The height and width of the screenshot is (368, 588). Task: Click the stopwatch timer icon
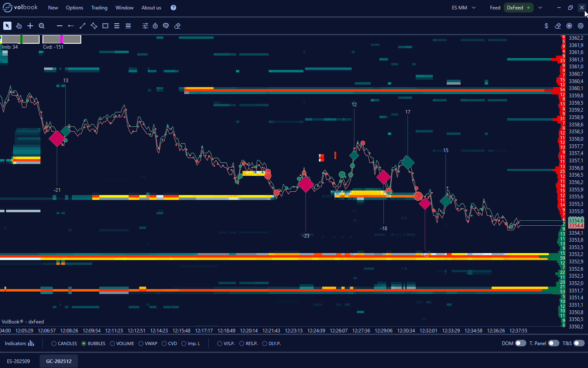[155, 26]
